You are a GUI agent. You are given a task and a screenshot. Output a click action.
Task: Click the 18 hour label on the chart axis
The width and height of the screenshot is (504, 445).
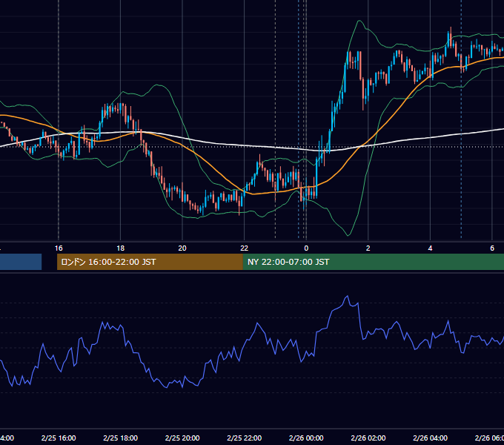point(120,248)
